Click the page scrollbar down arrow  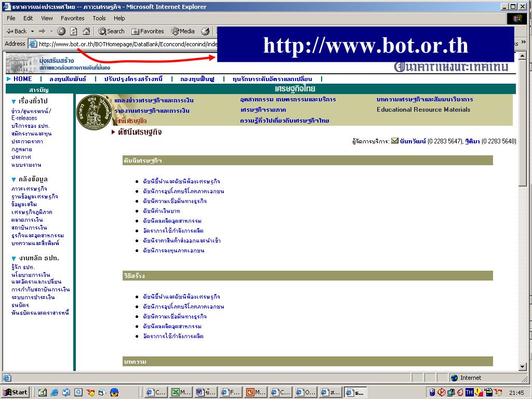click(523, 367)
